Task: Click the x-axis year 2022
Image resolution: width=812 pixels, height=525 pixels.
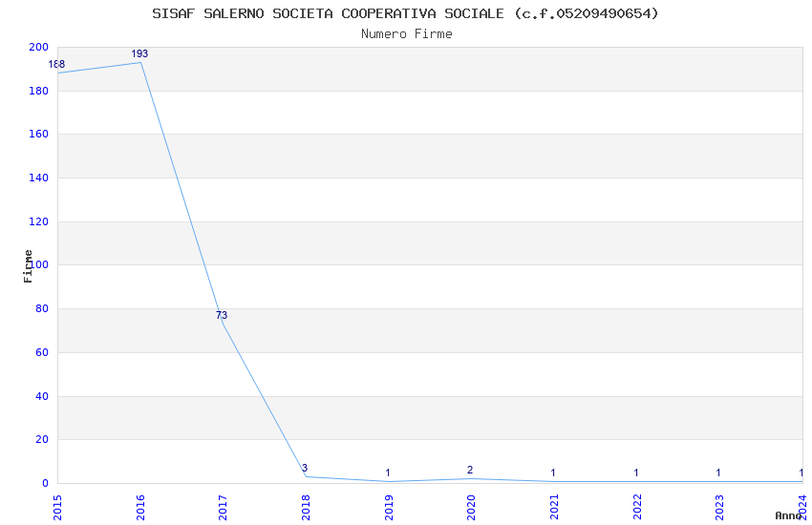Action: point(637,508)
